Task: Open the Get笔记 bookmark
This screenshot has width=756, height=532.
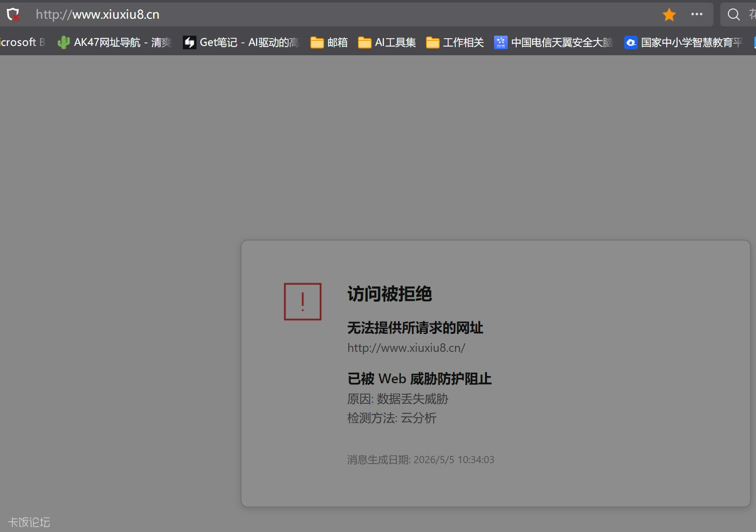Action: [x=241, y=42]
